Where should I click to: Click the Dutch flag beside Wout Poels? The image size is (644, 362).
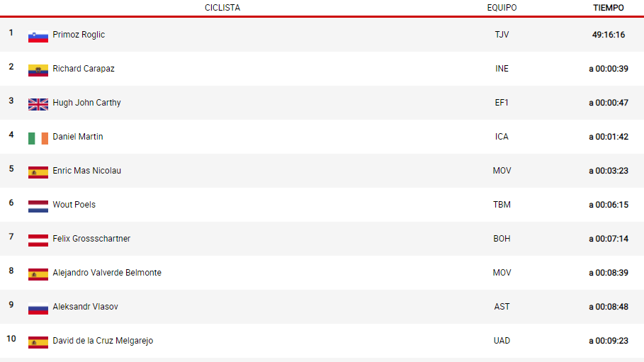(38, 206)
